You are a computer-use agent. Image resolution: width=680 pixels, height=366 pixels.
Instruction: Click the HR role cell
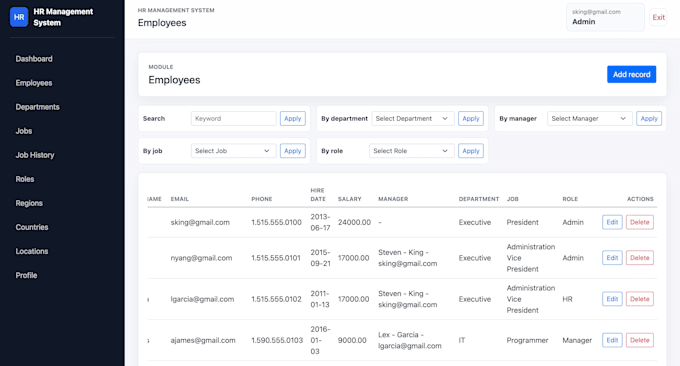click(567, 299)
